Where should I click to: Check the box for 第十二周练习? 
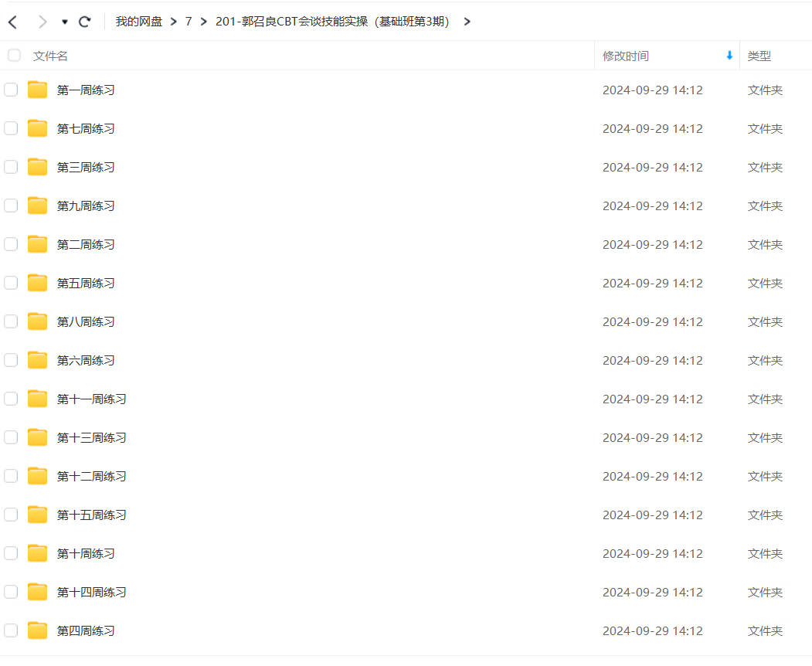[11, 476]
